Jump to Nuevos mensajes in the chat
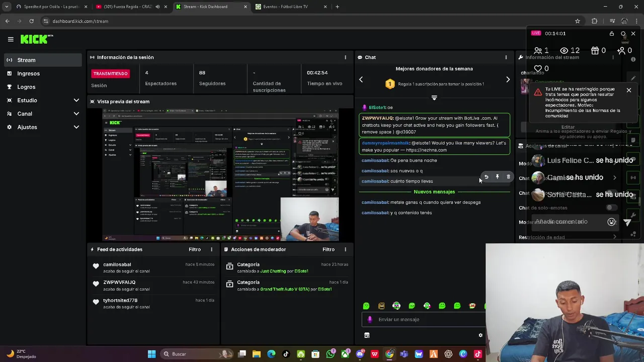 [434, 192]
